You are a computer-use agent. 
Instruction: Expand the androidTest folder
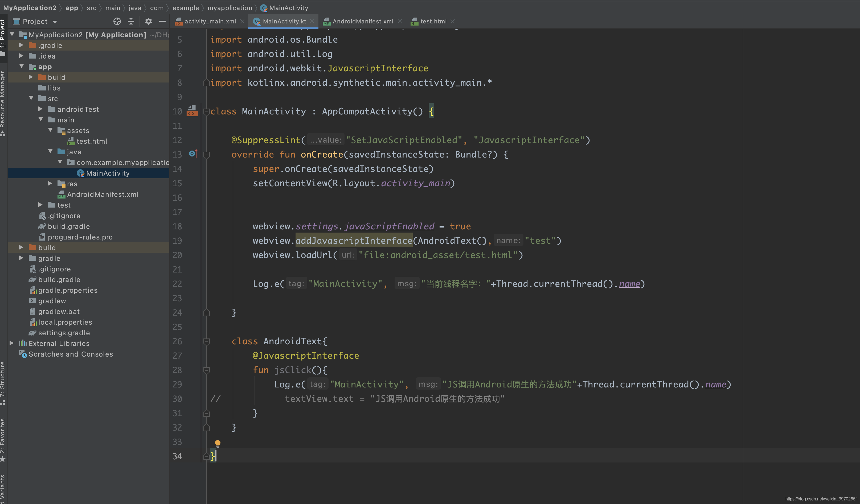tap(40, 109)
